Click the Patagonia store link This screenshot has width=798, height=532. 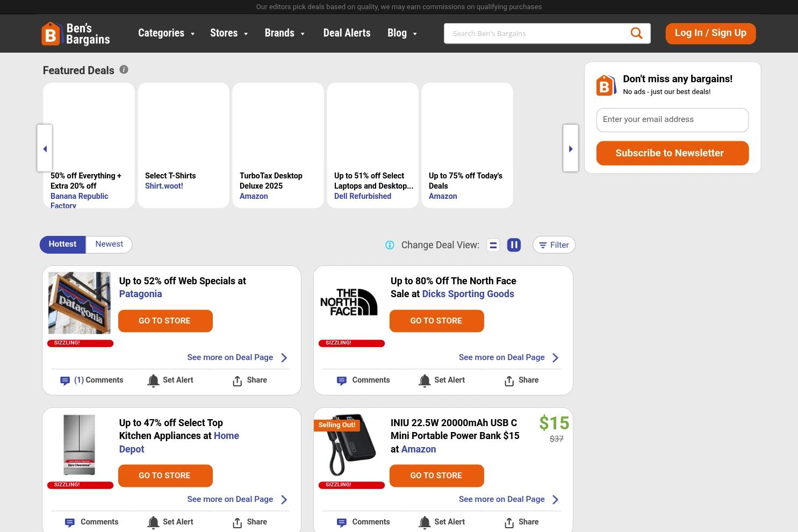coord(140,294)
